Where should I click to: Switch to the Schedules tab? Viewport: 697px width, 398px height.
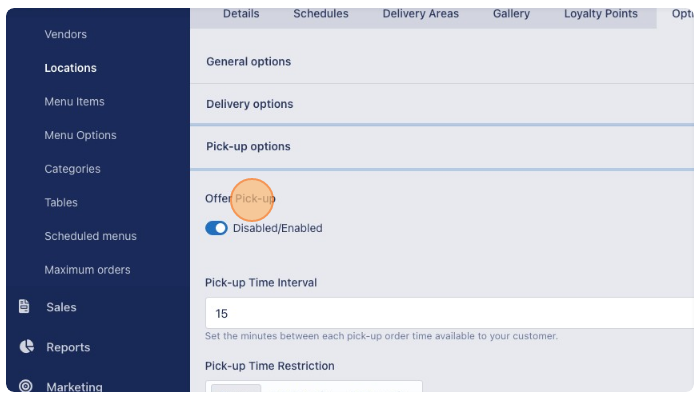320,14
